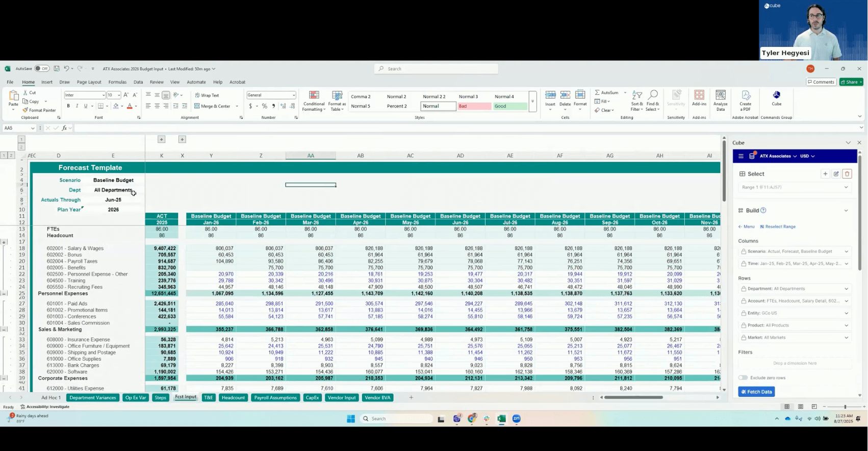Click the edit pencil icon in Cube pane
The width and height of the screenshot is (868, 451).
[836, 174]
